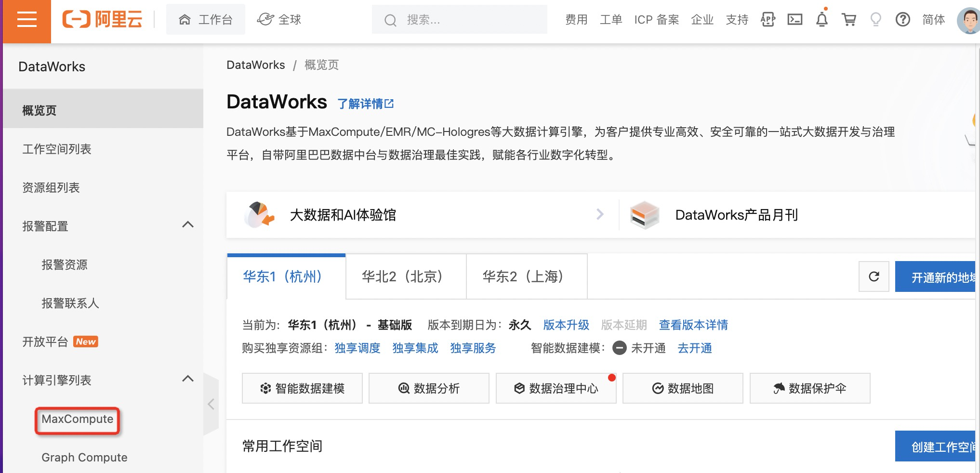The height and width of the screenshot is (473, 980).
Task: Collapse the left sidebar panel
Action: [211, 404]
